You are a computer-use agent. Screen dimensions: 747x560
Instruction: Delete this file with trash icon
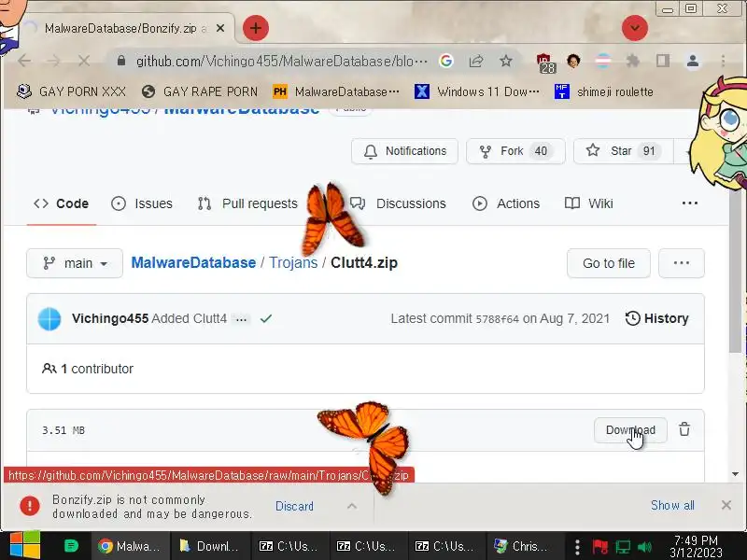click(684, 429)
